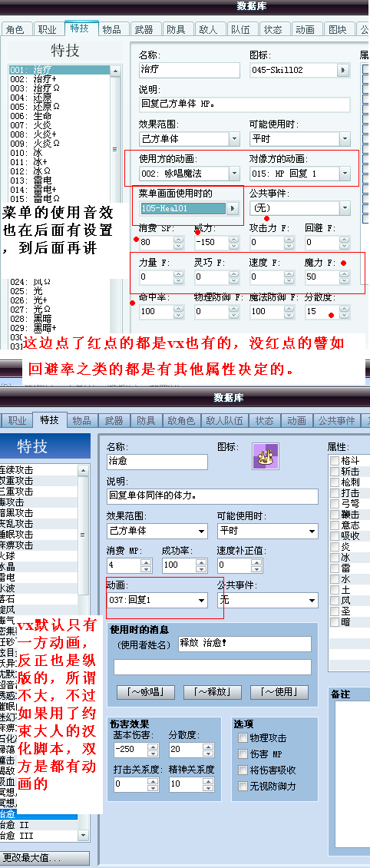This screenshot has width=370, height=868.
Task: Click the 名称 field containing 治疗
Action: click(189, 70)
